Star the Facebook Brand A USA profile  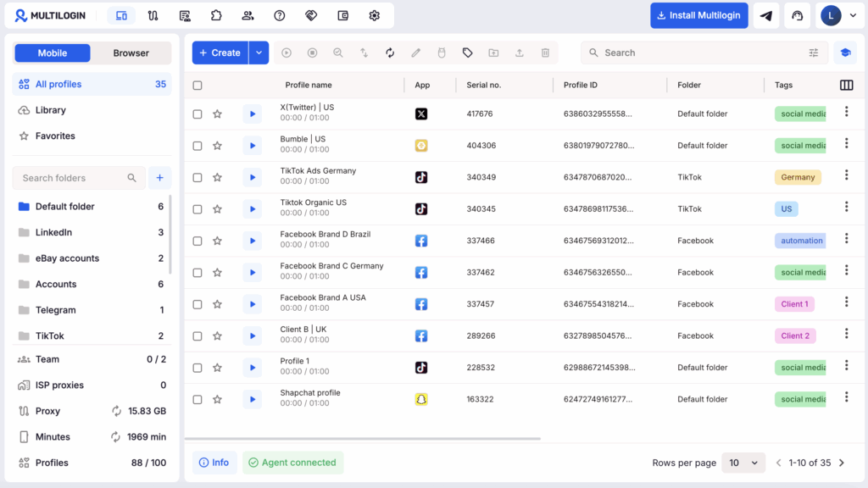click(x=218, y=304)
